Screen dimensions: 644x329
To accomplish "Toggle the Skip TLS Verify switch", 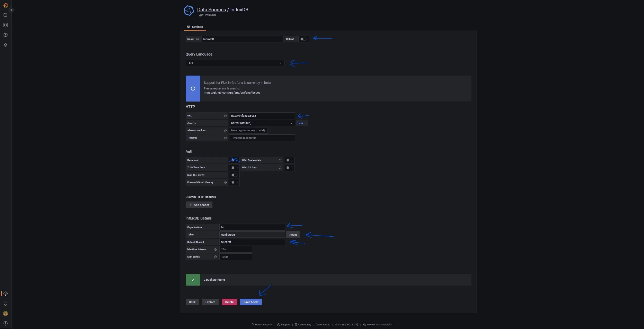I will pos(234,175).
